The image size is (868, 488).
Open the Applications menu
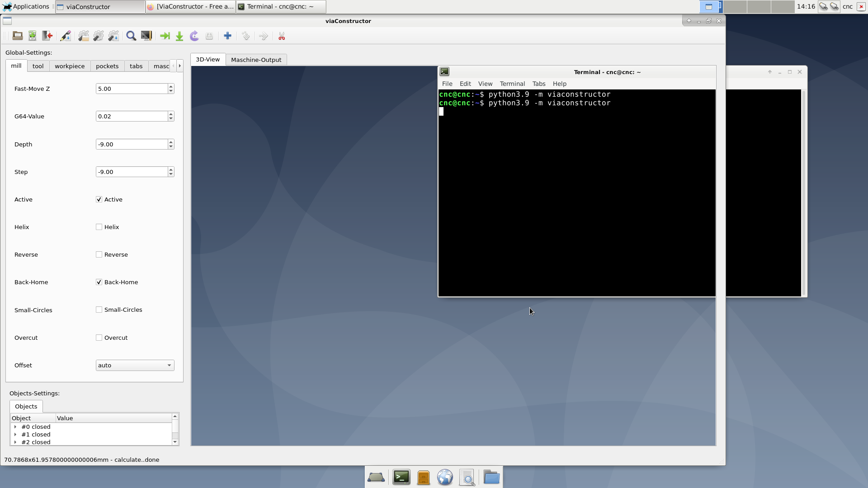pyautogui.click(x=26, y=6)
